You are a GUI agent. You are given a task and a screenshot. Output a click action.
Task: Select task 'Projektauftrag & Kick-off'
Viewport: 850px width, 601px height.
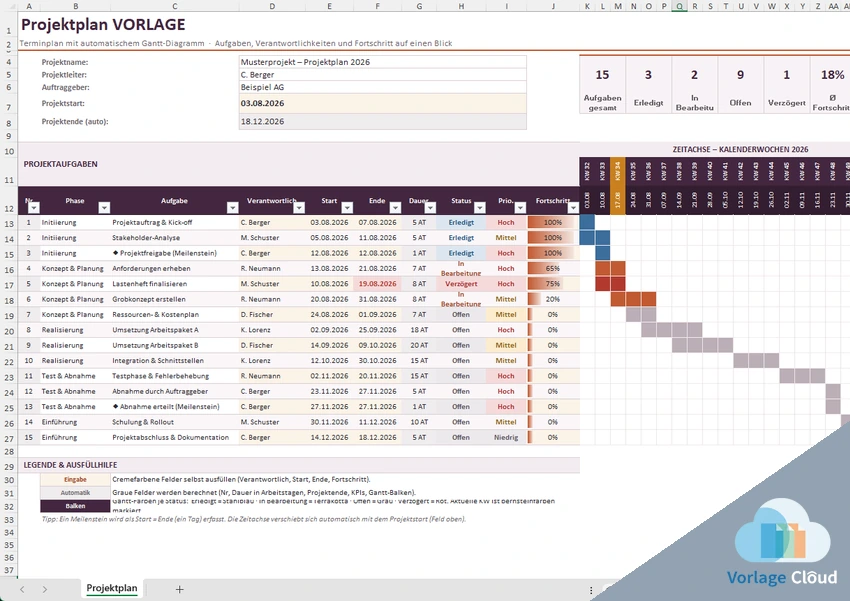(x=175, y=222)
